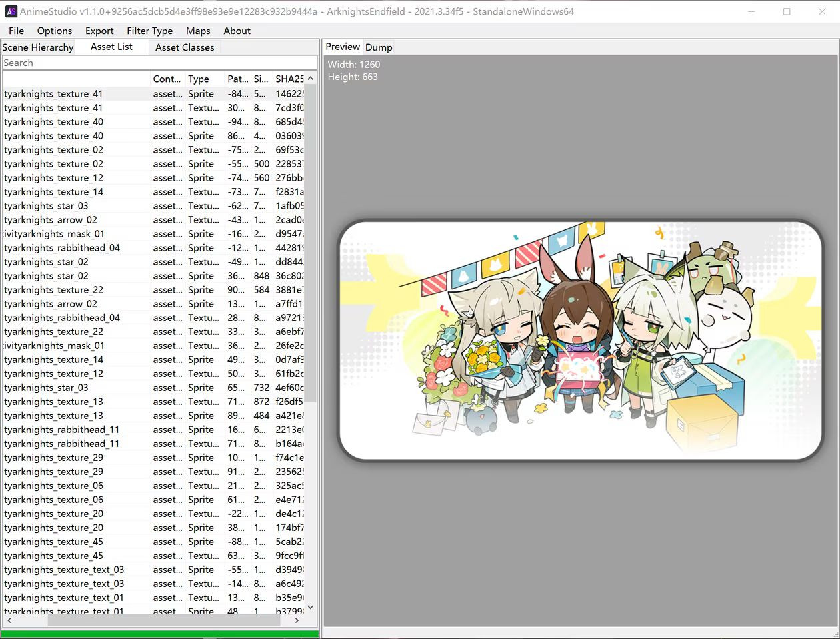Open the Export menu
The width and height of the screenshot is (840, 639).
(x=99, y=31)
